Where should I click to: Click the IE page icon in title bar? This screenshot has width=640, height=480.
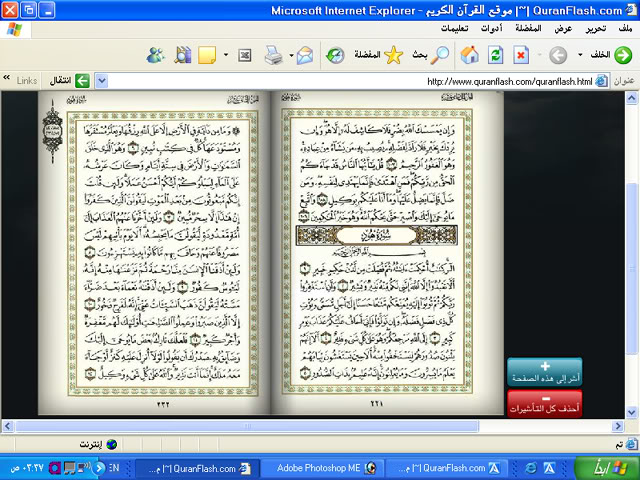[x=631, y=10]
